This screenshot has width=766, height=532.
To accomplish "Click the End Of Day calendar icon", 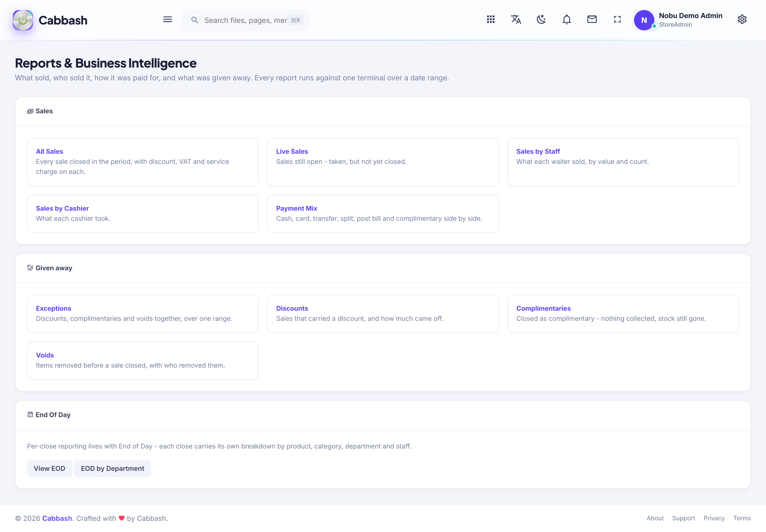I will point(30,415).
